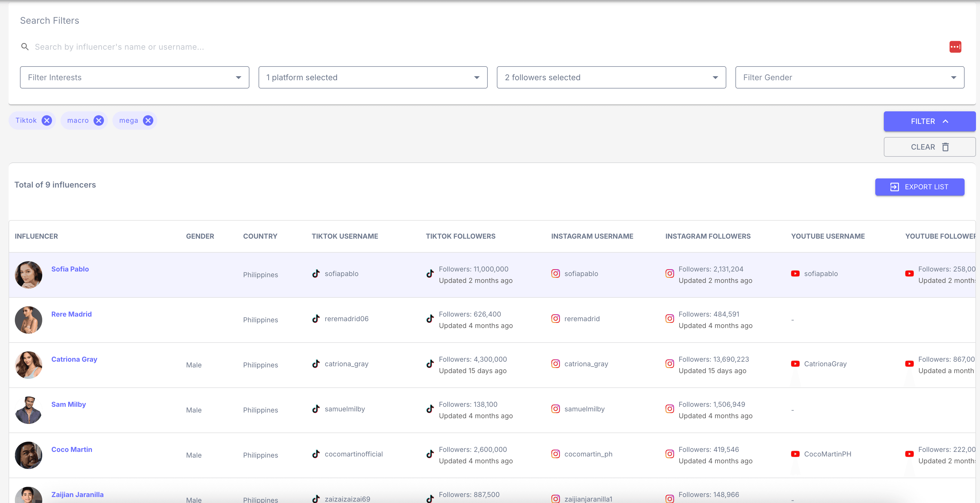
Task: Click Instagram icon beside catriona_gray username
Action: pyautogui.click(x=555, y=364)
